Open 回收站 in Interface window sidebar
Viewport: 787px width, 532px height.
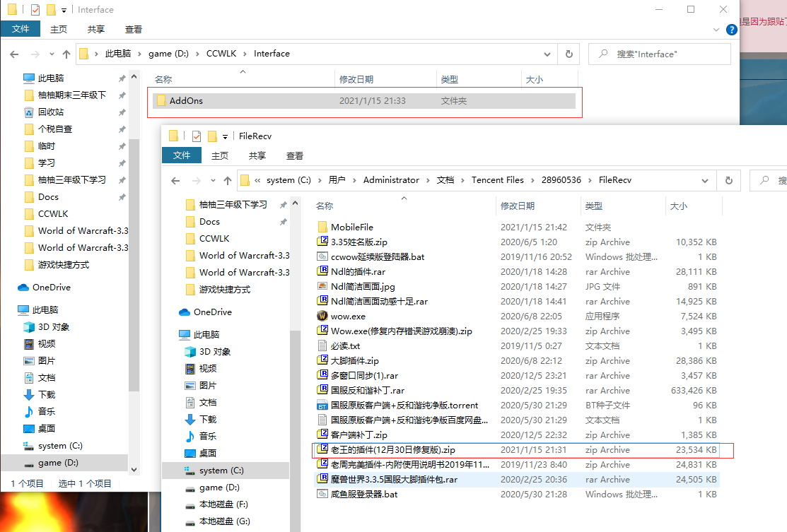click(x=50, y=112)
